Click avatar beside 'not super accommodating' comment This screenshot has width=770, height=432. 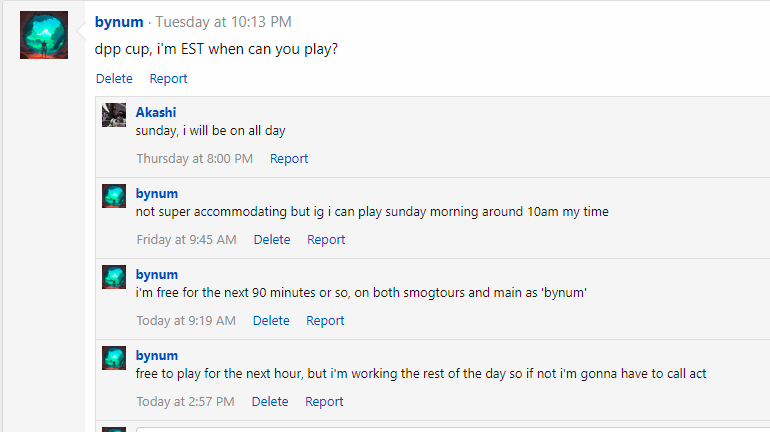114,196
